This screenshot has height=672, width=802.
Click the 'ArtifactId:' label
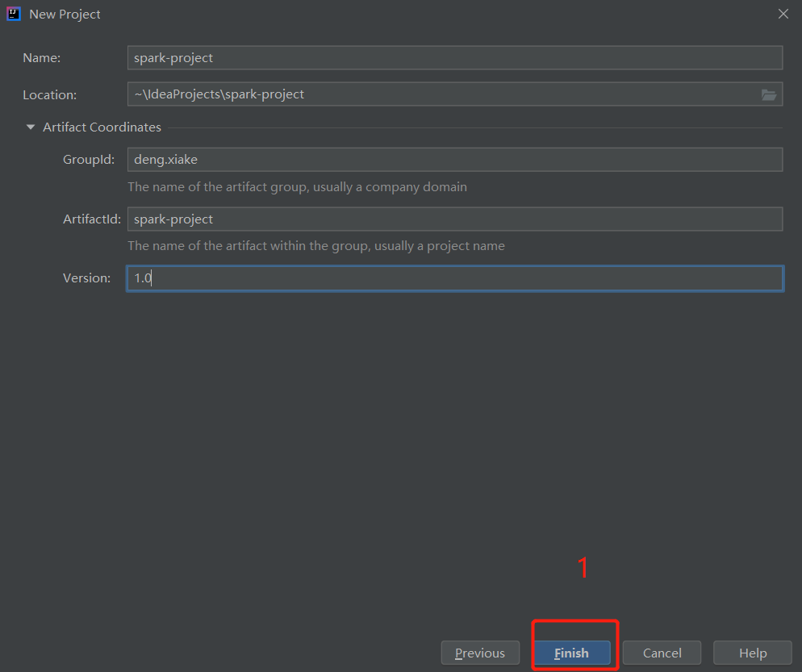91,219
